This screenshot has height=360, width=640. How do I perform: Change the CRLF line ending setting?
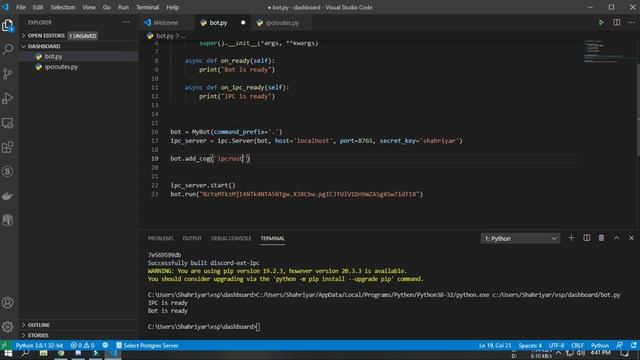coord(577,345)
